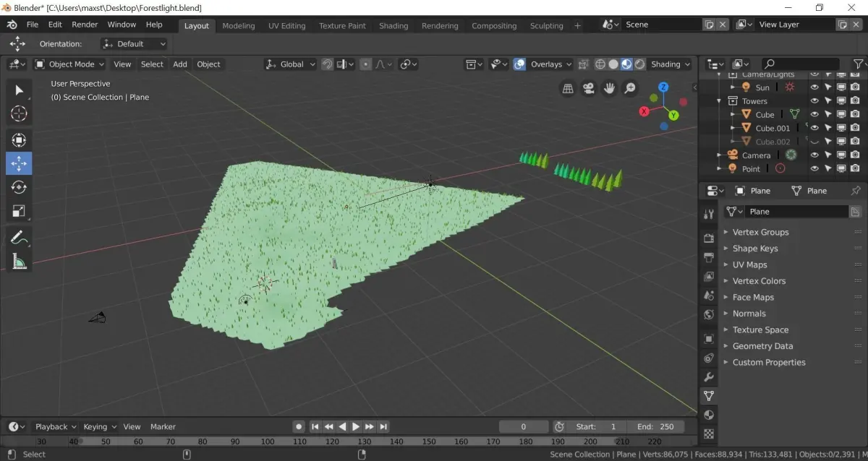Toggle snapping magnet button

click(x=327, y=64)
